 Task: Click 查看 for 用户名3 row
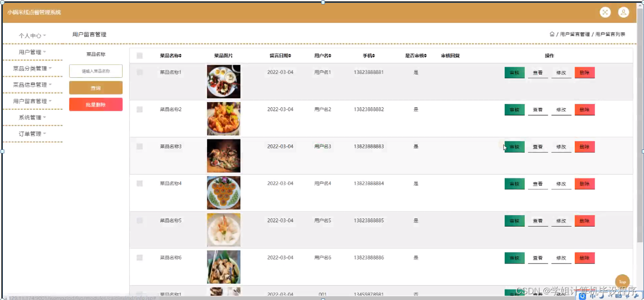[538, 147]
